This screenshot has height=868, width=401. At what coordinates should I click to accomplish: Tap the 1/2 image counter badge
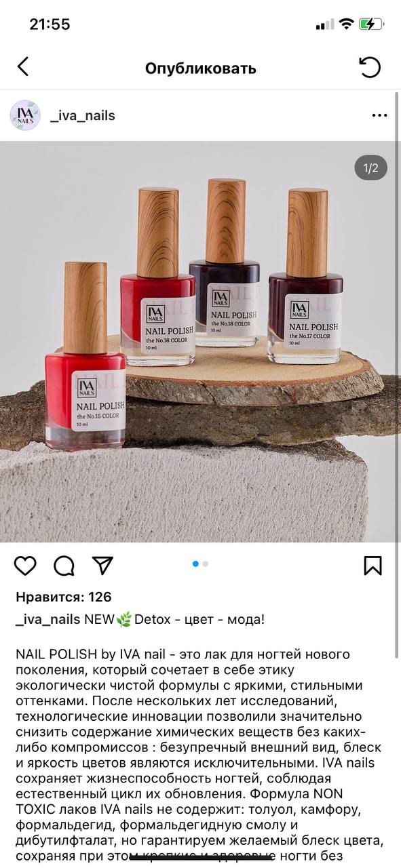pos(371,168)
